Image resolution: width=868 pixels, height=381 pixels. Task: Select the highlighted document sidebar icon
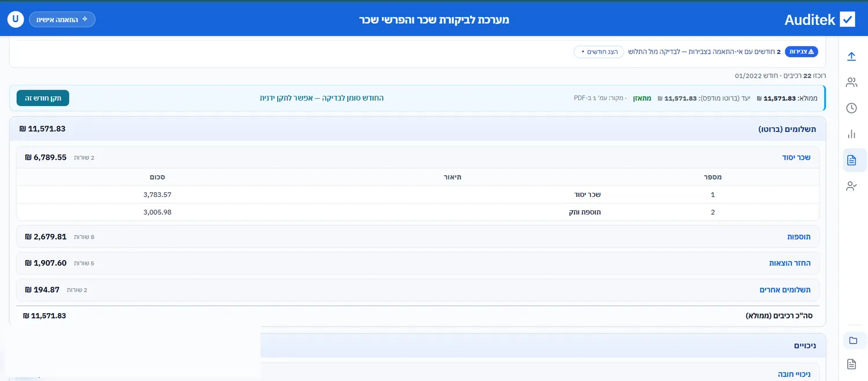[x=855, y=160]
